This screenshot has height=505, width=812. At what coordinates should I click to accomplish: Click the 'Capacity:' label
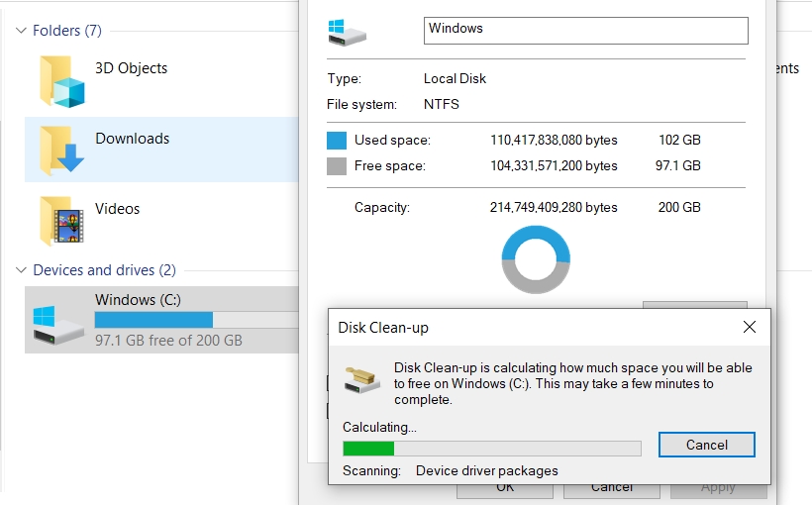381,208
